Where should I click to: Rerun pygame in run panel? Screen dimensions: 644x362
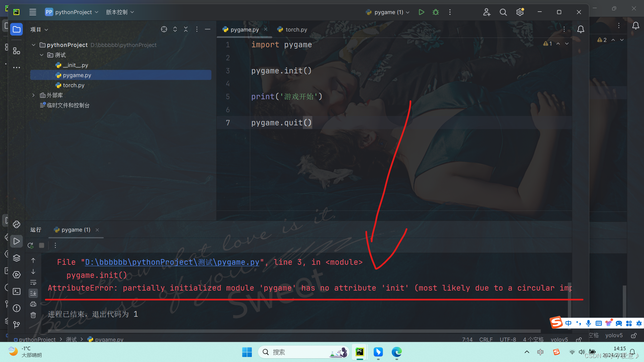pos(31,245)
